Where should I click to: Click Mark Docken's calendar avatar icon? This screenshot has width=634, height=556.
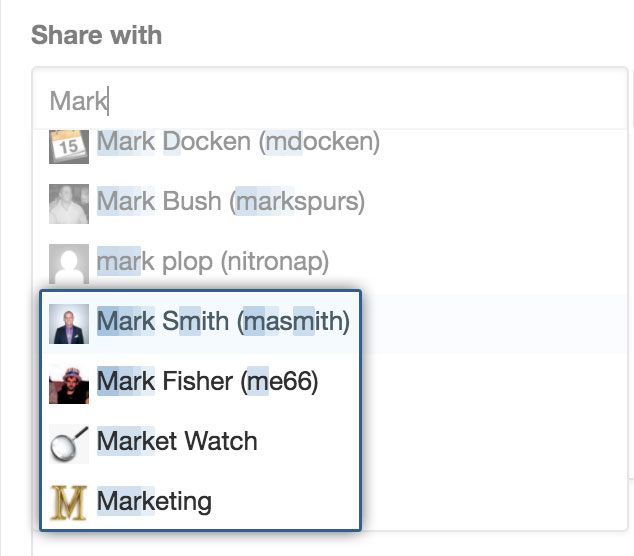(x=69, y=146)
